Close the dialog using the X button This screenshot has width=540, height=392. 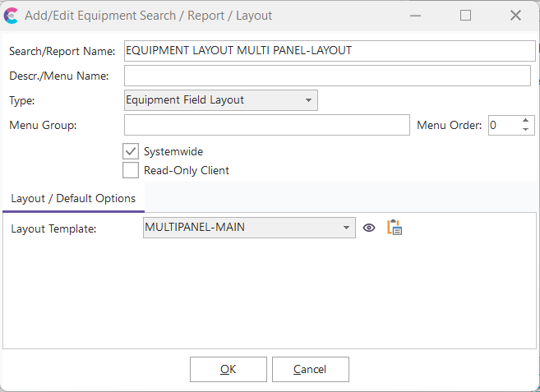coord(515,15)
